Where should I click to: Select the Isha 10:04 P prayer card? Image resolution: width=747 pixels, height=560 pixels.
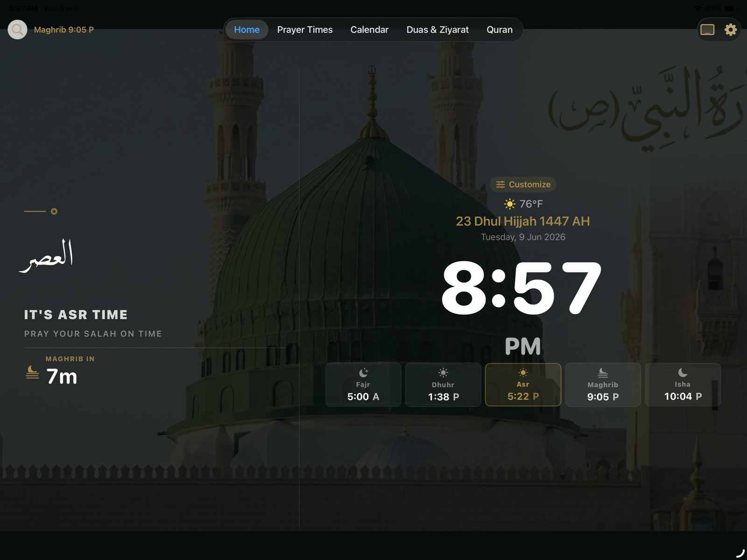(x=683, y=384)
